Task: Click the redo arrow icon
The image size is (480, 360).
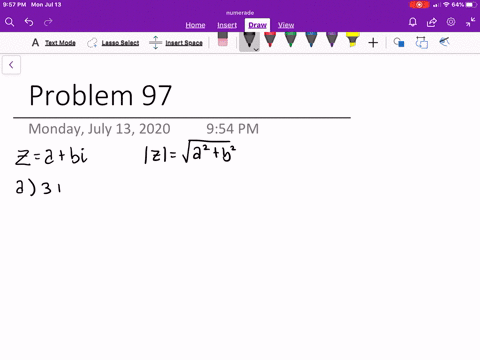Action: pyautogui.click(x=48, y=22)
